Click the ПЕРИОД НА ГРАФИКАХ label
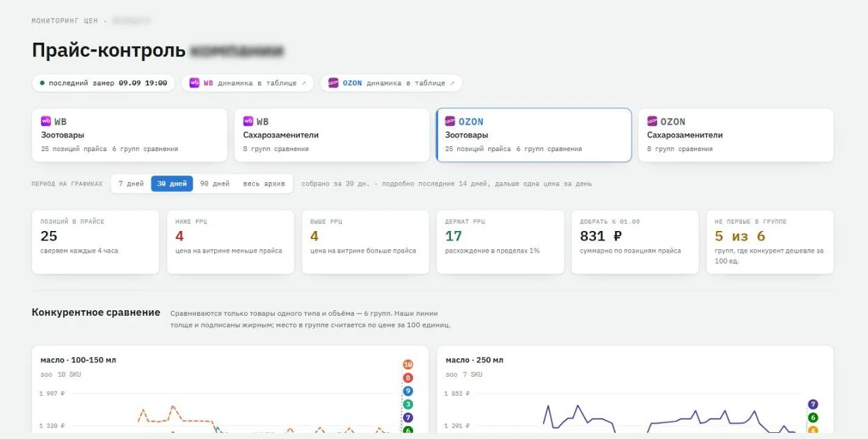868x439 pixels. pos(67,184)
